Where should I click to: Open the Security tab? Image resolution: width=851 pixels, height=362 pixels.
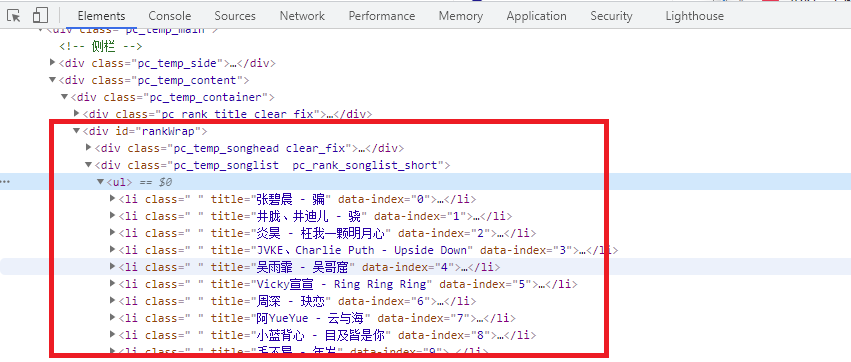point(611,16)
